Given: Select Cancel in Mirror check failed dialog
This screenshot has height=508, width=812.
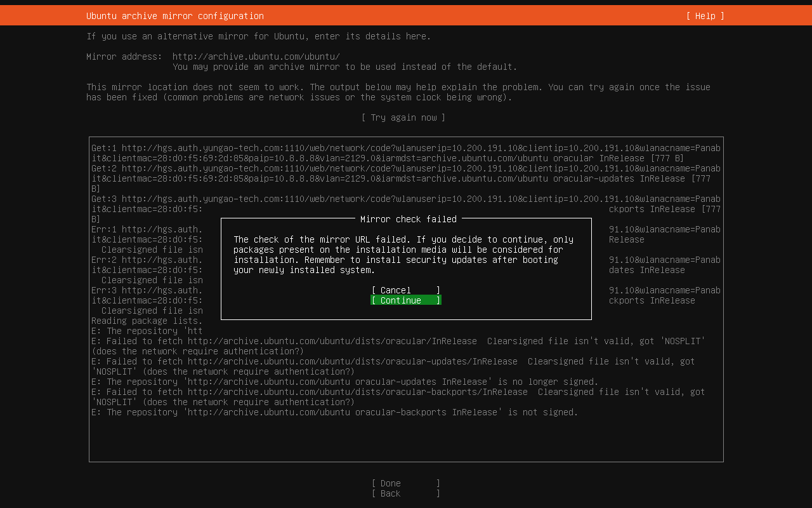Looking at the screenshot, I should click(406, 290).
